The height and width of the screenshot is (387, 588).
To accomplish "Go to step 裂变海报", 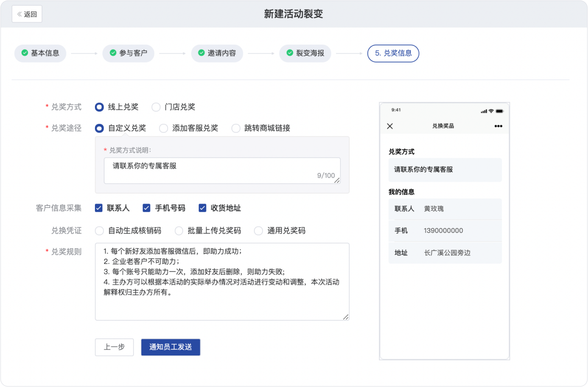I will (305, 53).
